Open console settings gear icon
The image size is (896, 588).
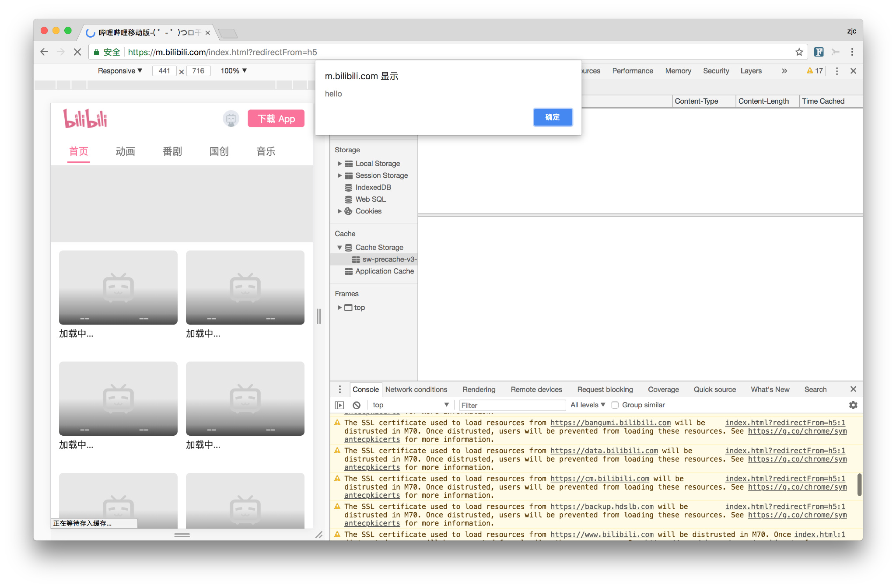853,405
